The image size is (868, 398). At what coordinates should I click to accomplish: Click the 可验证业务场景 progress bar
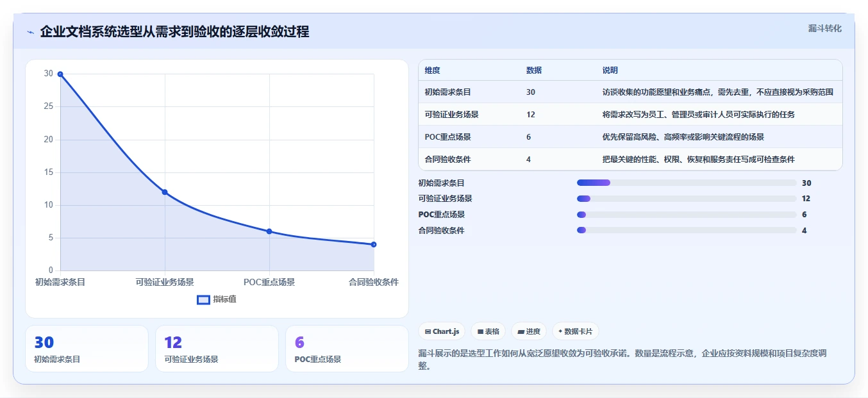pos(687,199)
